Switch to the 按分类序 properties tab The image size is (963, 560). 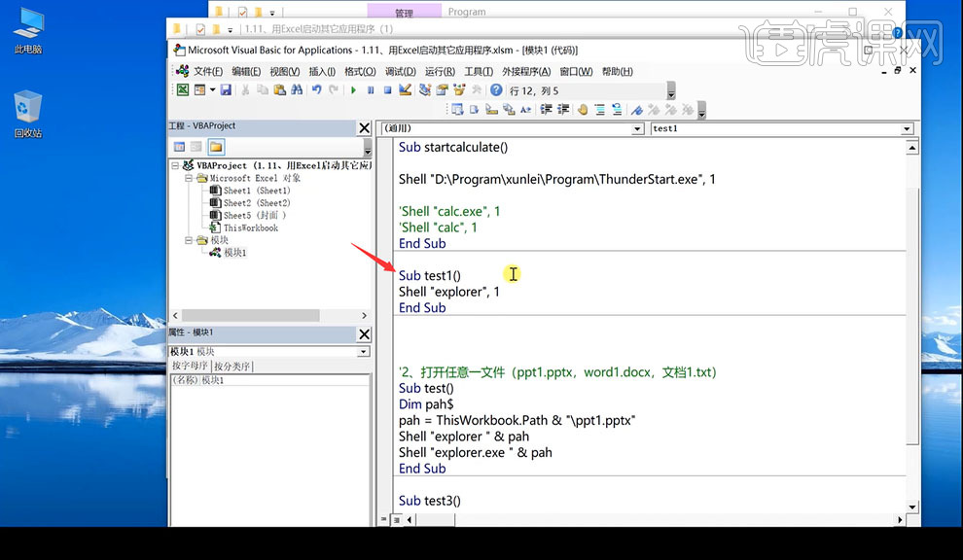click(232, 367)
